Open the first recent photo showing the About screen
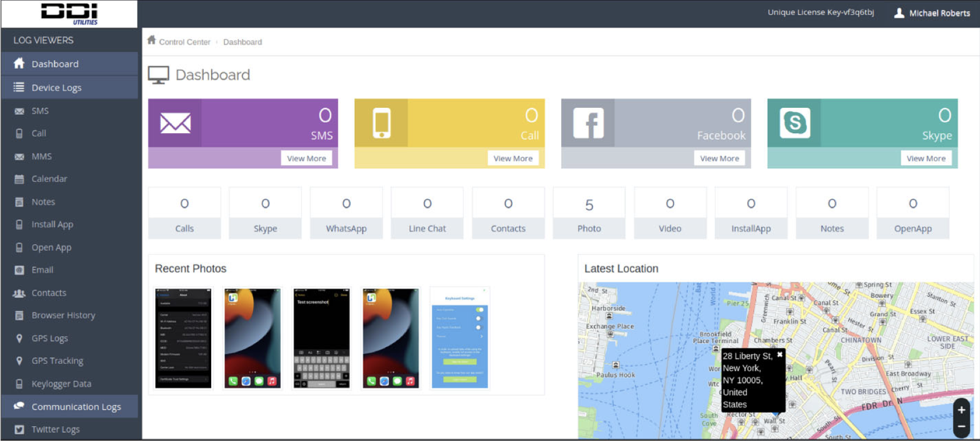Image resolution: width=980 pixels, height=443 pixels. (x=184, y=339)
